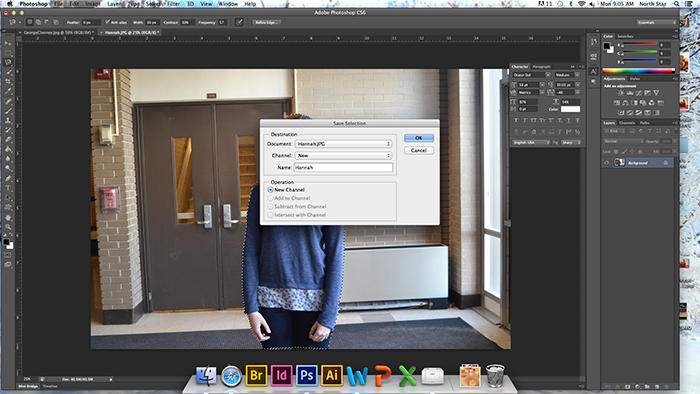The height and width of the screenshot is (394, 700).
Task: Select the Clone Stamp tool
Action: coord(8,120)
